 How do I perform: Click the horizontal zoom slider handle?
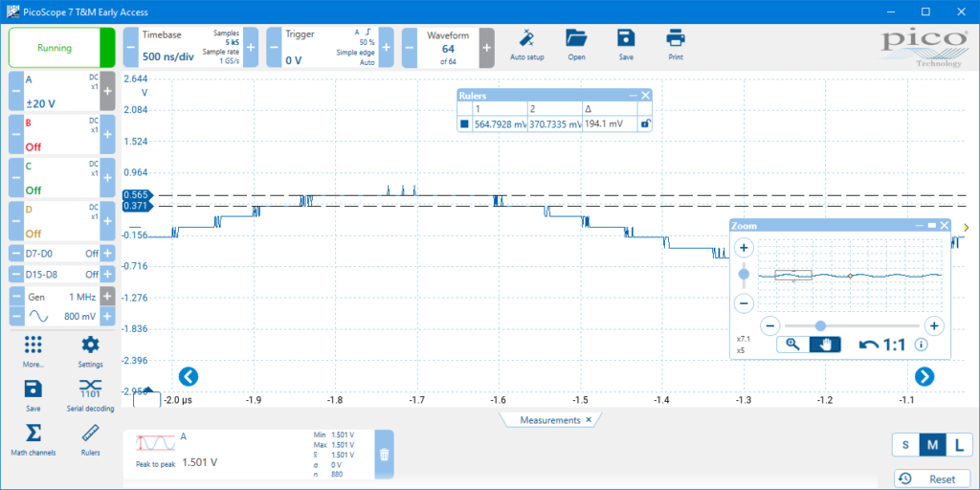[x=820, y=325]
